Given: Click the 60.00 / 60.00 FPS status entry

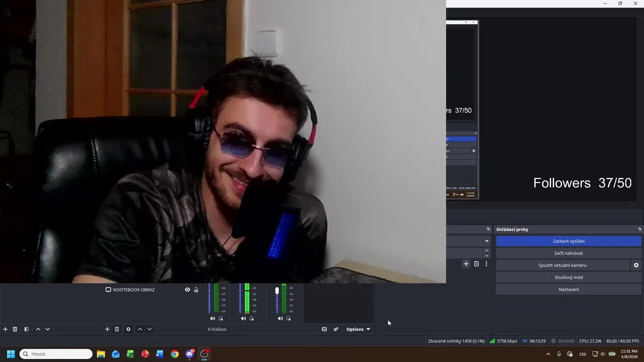Looking at the screenshot, I should click(623, 341).
